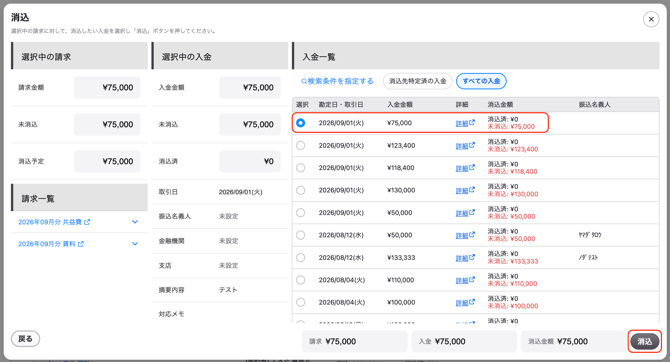Select radio for 2026/09/01 ¥50,000 payment row
Viewport: 670px width, 362px height.
coord(301,212)
